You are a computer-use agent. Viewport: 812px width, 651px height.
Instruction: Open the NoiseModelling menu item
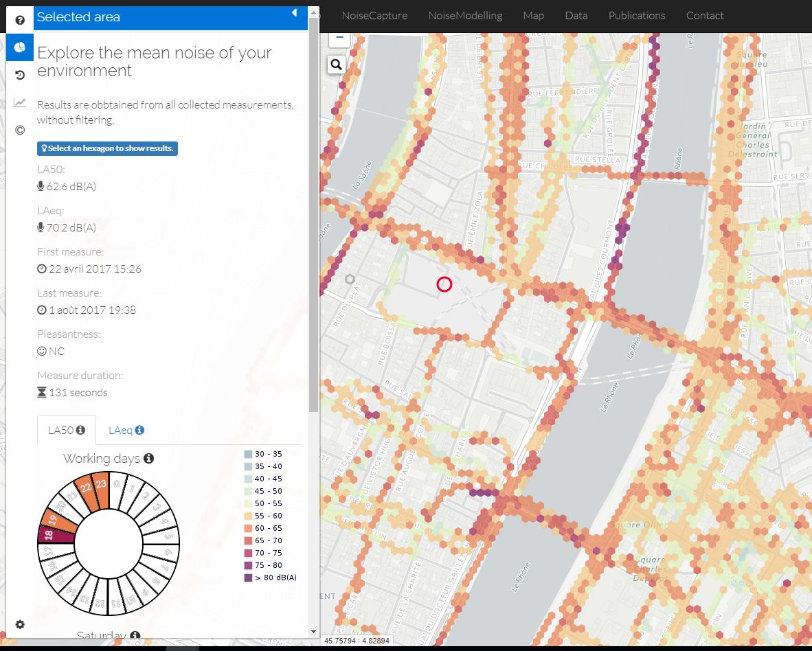click(465, 15)
